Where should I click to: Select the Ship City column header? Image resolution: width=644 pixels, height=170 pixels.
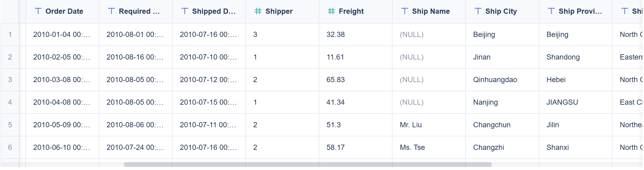[501, 11]
